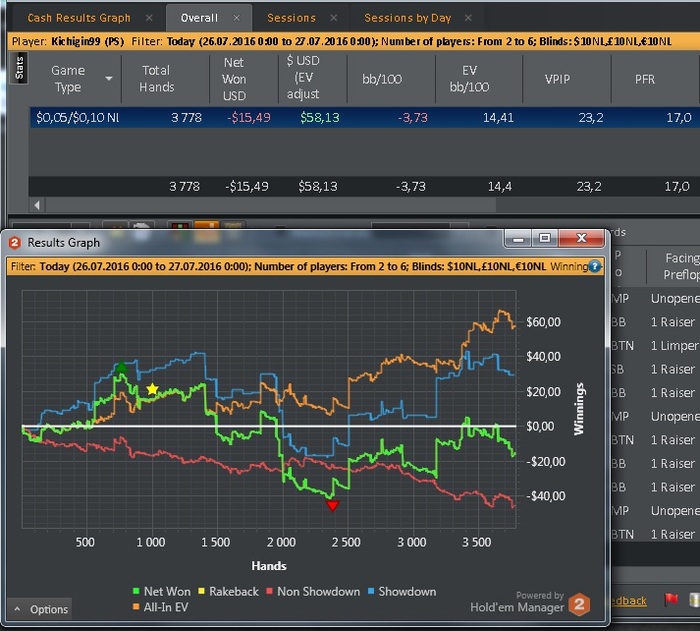Toggle the Non Showdown legend entry
This screenshot has height=631, width=700.
313,591
